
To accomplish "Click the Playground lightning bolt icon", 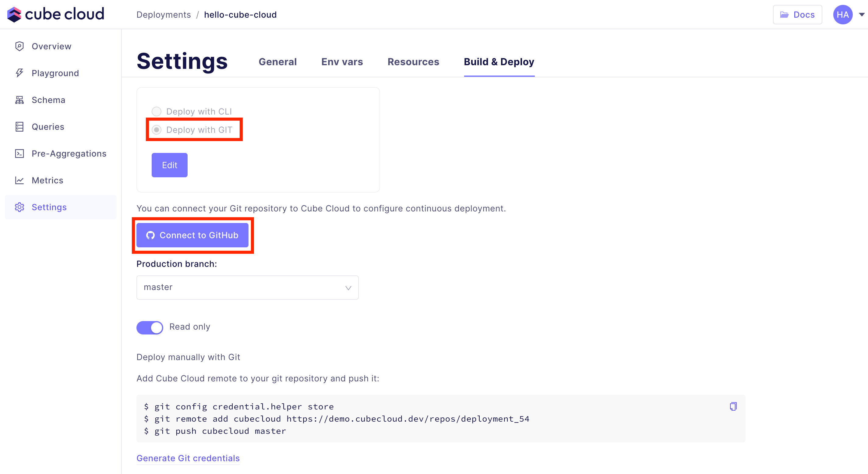I will [x=19, y=73].
